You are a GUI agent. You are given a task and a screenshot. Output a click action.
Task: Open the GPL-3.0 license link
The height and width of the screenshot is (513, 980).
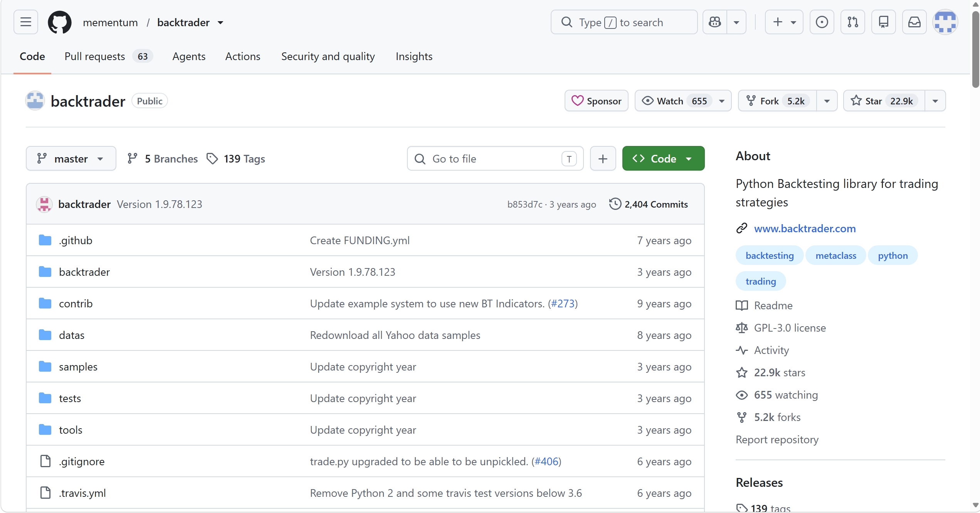point(781,328)
